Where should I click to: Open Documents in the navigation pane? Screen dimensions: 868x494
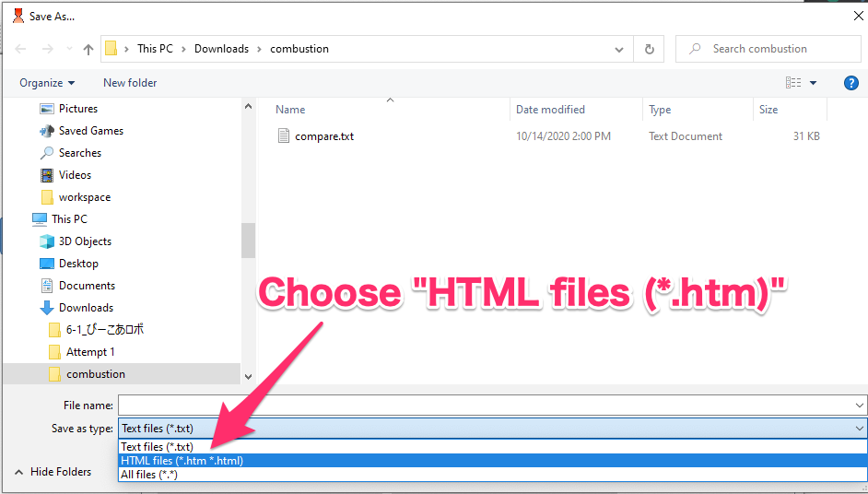pyautogui.click(x=87, y=286)
